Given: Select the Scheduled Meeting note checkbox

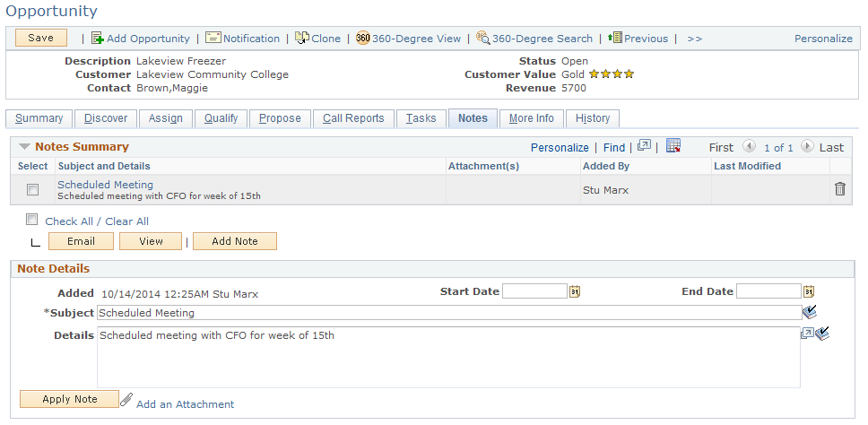Looking at the screenshot, I should (x=33, y=190).
